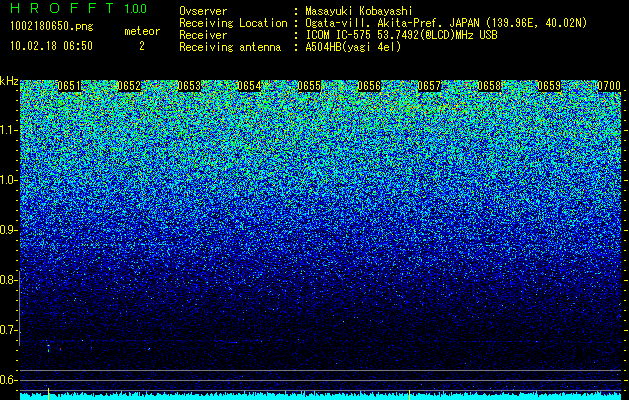The image size is (629, 400).
Task: Click the 1.1 kHz axis label
Action: pyautogui.click(x=8, y=130)
